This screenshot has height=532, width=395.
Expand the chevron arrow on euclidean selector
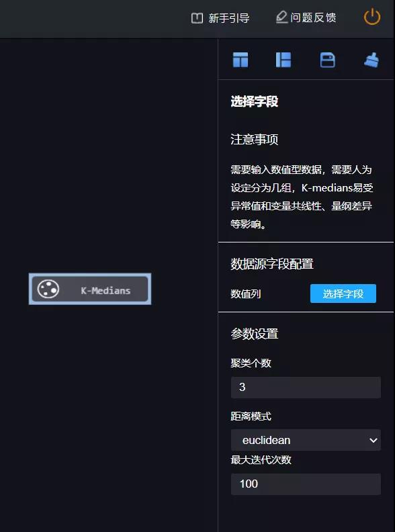374,441
